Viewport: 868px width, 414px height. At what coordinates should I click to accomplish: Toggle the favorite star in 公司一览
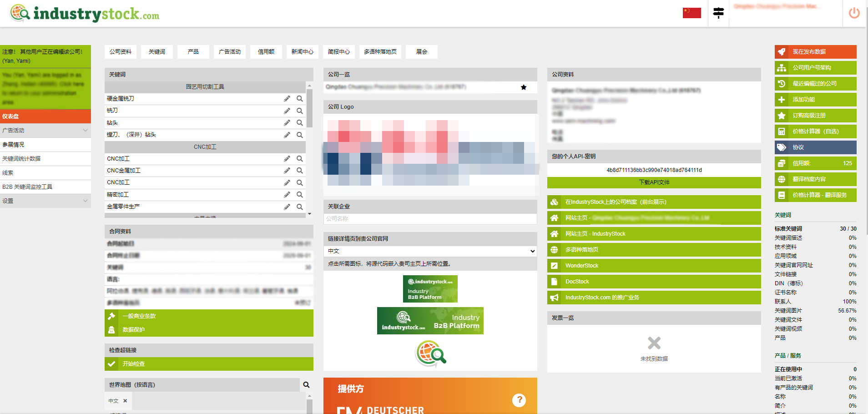click(x=524, y=87)
